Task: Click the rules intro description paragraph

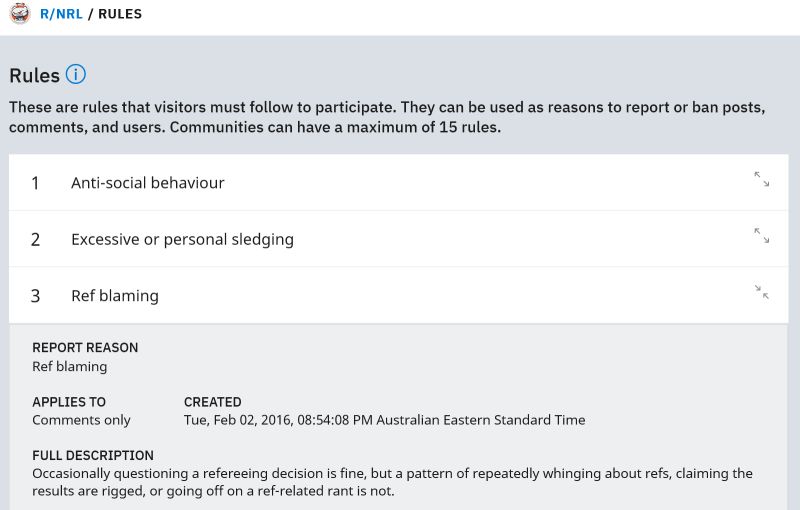Action: pos(387,117)
